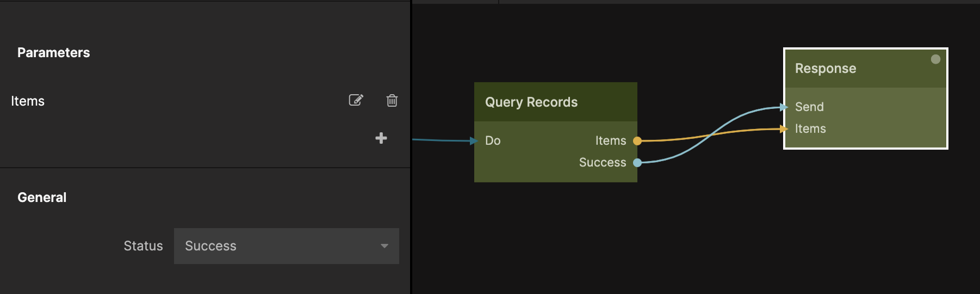Click the Items parameter name in panel
The height and width of the screenshot is (294, 980).
(28, 101)
